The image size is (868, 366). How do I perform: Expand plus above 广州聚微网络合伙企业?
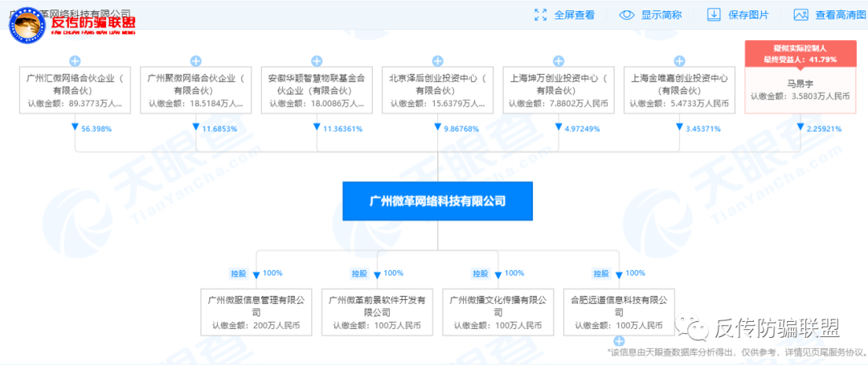click(195, 61)
